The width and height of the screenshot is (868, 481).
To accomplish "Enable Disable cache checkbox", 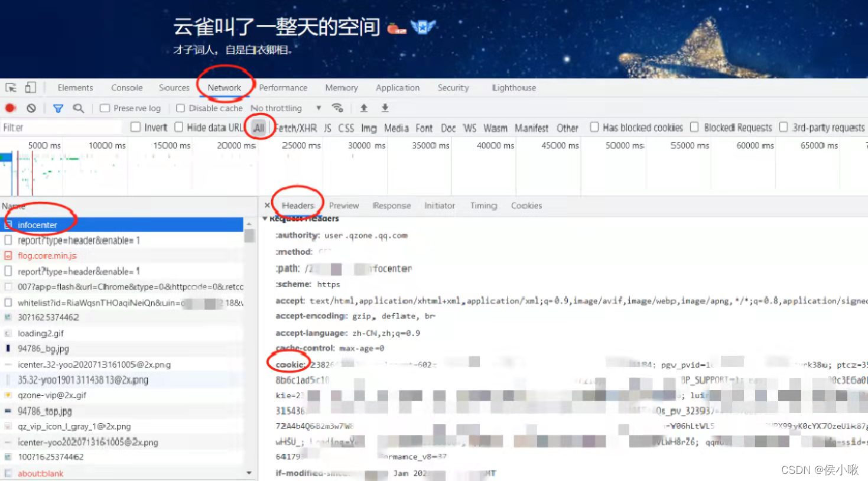I will click(x=180, y=108).
